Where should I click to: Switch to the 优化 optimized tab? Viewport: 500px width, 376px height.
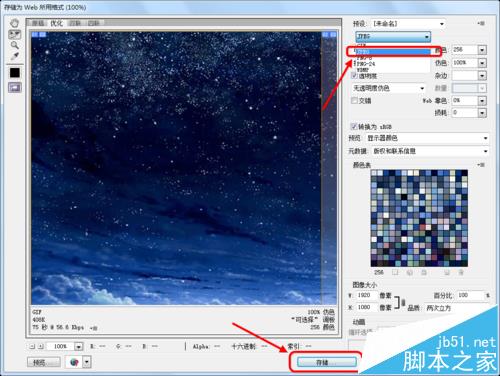[56, 23]
